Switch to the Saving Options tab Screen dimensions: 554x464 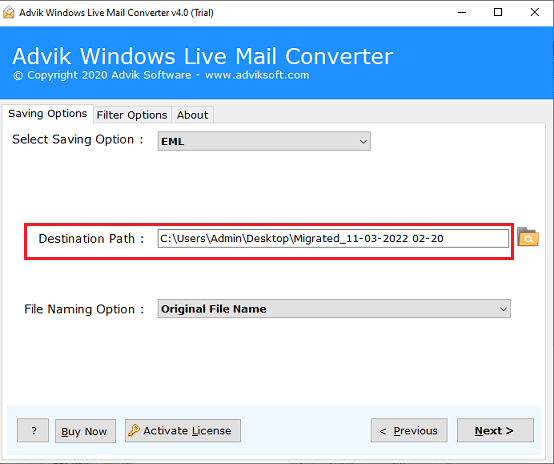(x=48, y=114)
